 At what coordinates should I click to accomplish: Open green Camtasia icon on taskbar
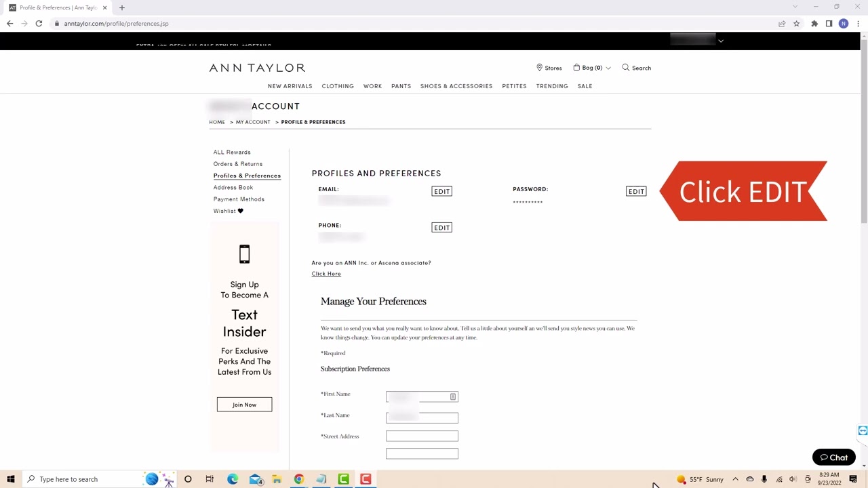pyautogui.click(x=344, y=479)
